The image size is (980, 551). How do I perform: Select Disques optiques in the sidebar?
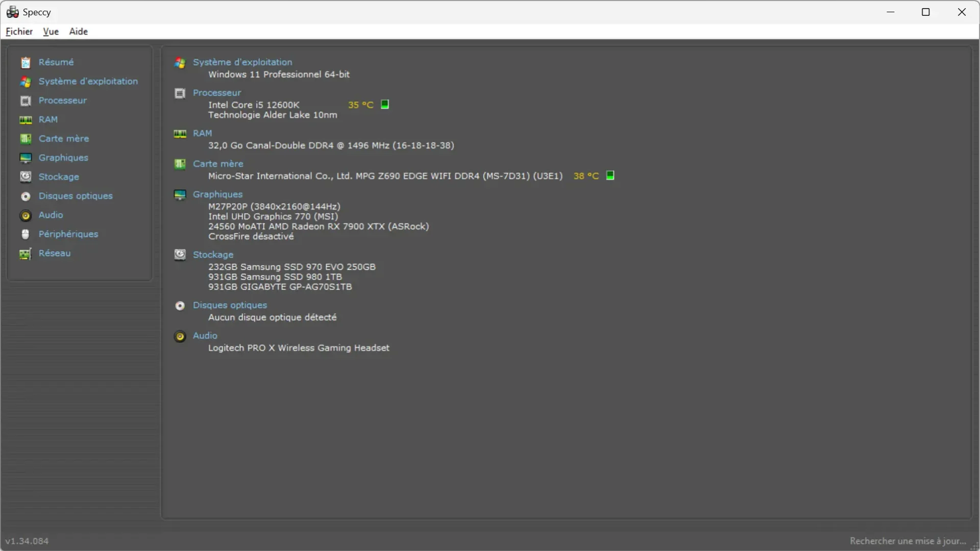coord(76,196)
